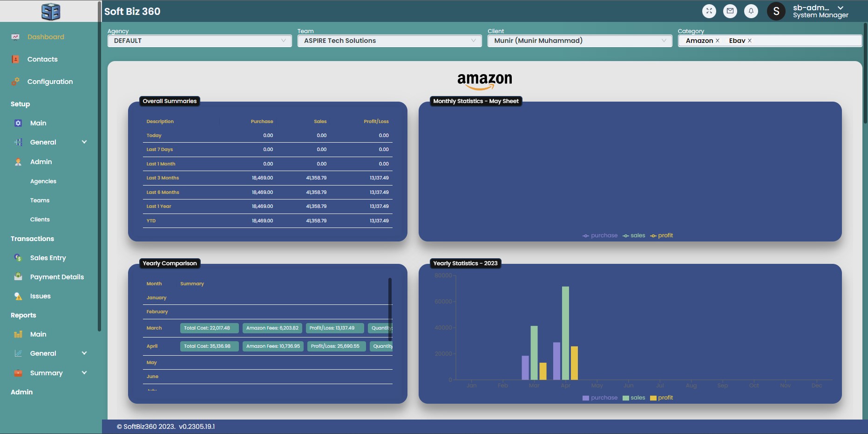Image resolution: width=868 pixels, height=434 pixels.
Task: Click the fullscreen expand icon in header
Action: click(709, 11)
